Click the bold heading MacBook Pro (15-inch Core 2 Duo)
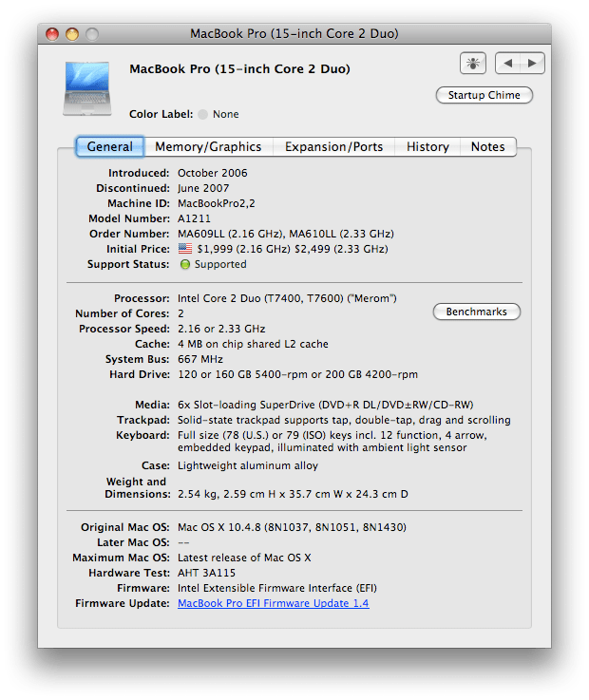589x700 pixels. [x=239, y=69]
